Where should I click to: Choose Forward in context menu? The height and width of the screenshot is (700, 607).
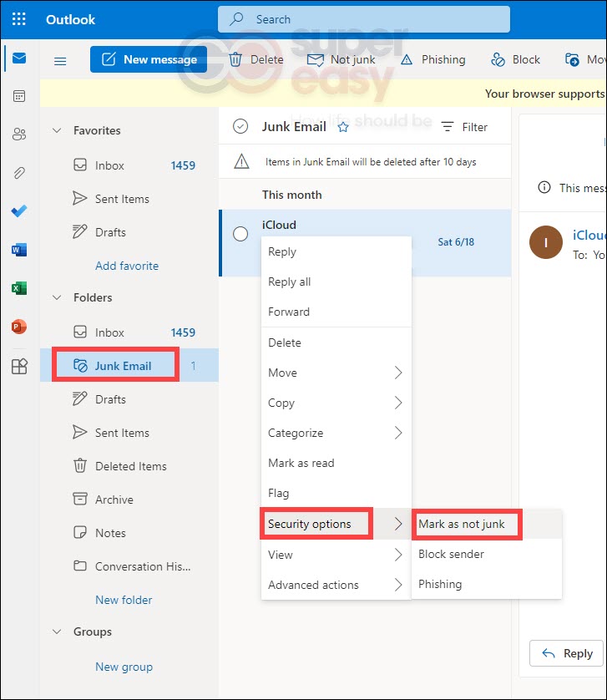tap(336, 312)
